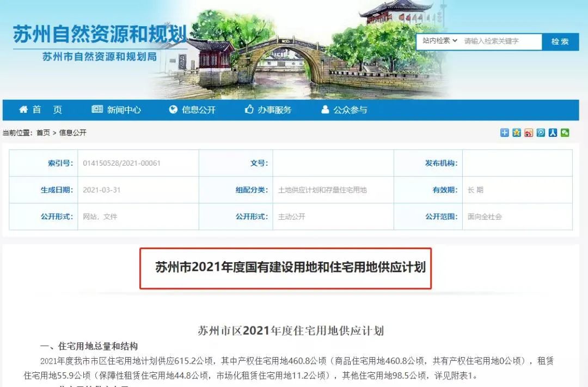
Task: Click the 苏州自然资源和规划 site logo title
Action: (x=100, y=34)
